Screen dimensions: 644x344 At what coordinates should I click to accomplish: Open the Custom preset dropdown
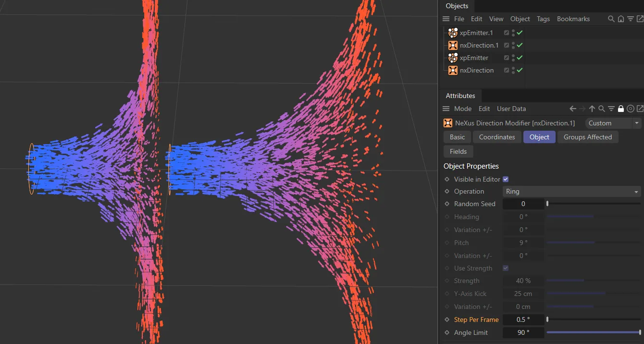click(x=613, y=123)
